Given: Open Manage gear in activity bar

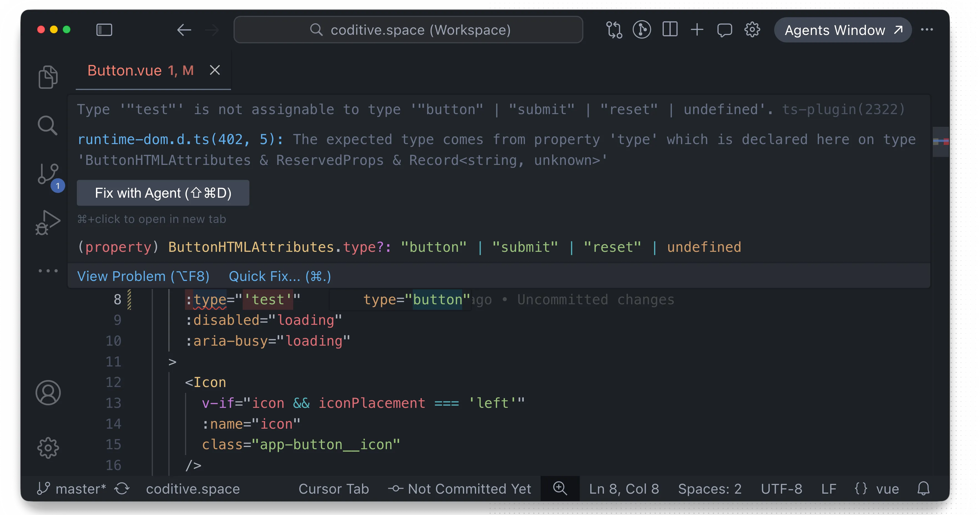Looking at the screenshot, I should [x=48, y=448].
